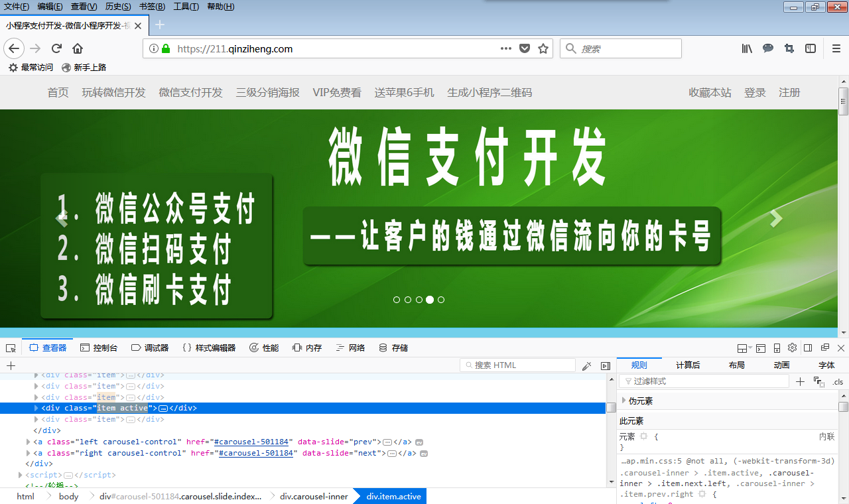Screen dimensions: 849x504
Task: Open a new browser tab
Action: coord(160,25)
